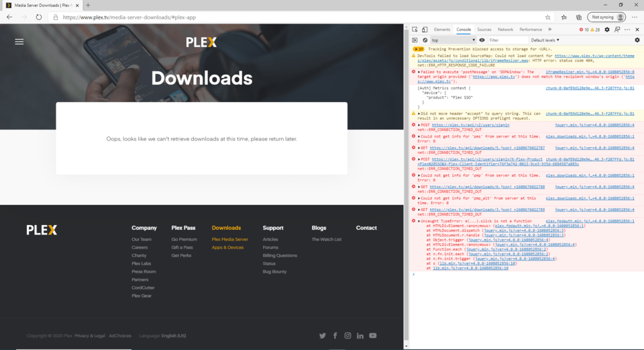Open Plex's Facebook page from the footer

coord(335,336)
